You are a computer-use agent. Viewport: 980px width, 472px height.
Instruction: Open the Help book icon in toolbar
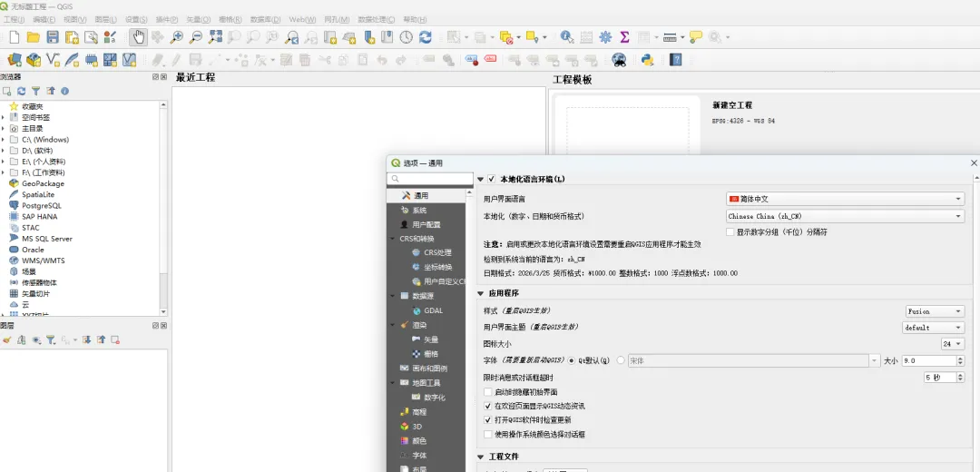[x=675, y=60]
